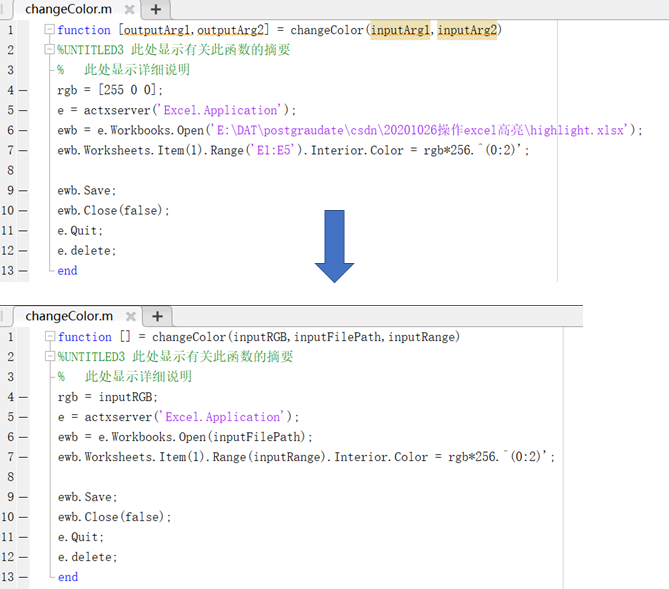Click the highlight.xlsx file path string

[x=420, y=130]
